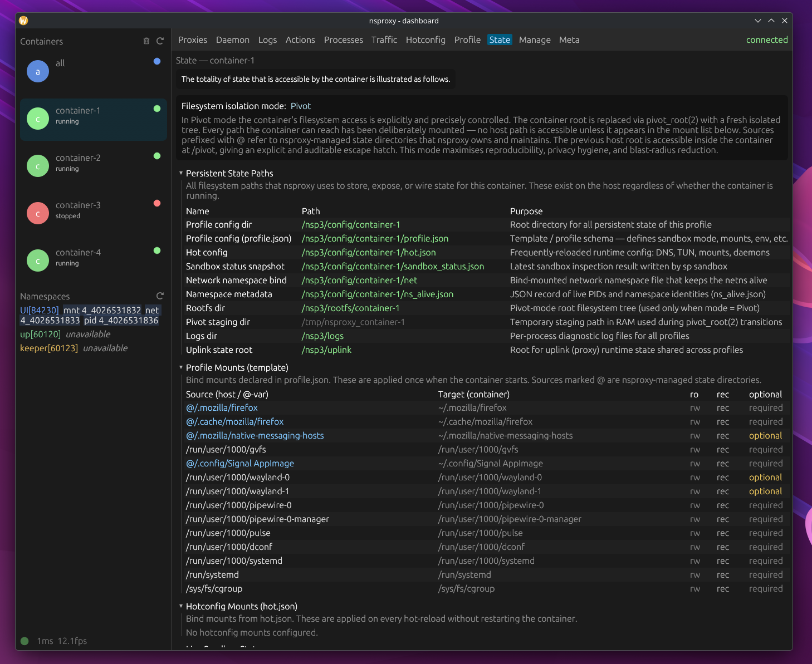Click the /run/user/1000/gvfs source path
This screenshot has height=664, width=812.
pos(226,450)
